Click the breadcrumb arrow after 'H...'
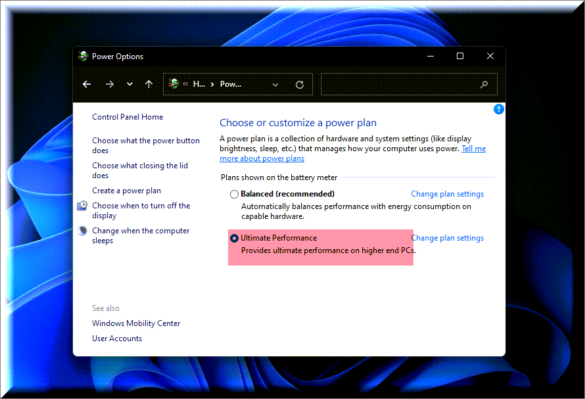 (212, 84)
